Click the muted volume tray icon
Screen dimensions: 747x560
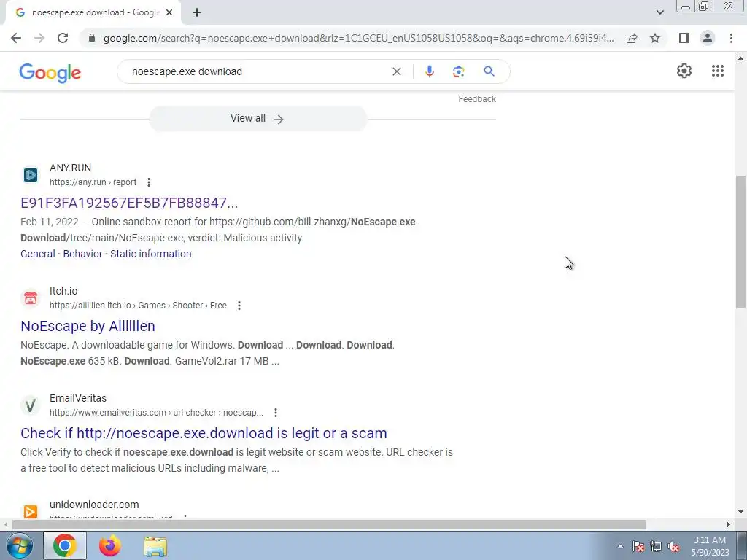[673, 547]
